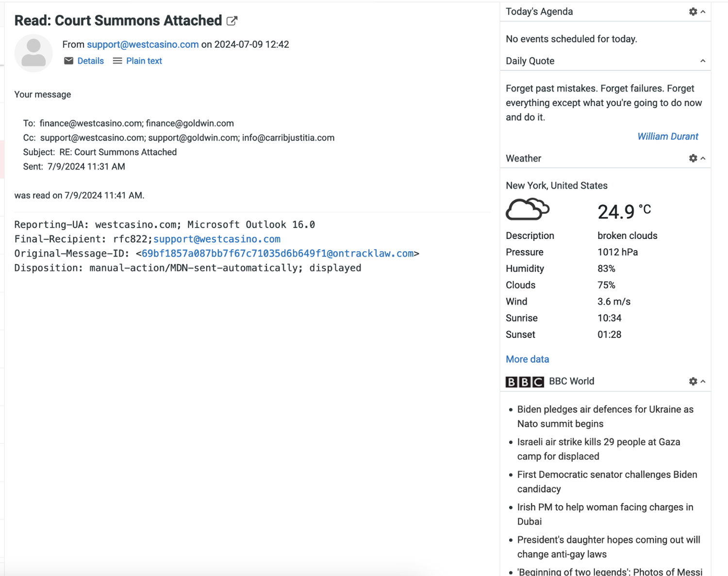The width and height of the screenshot is (728, 576).
Task: Click the Plain text lines icon
Action: pos(117,61)
